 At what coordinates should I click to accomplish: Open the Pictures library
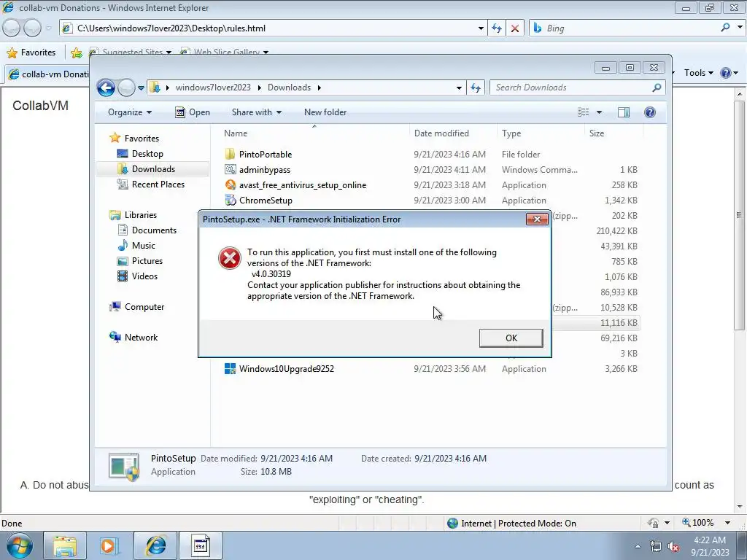(x=147, y=261)
